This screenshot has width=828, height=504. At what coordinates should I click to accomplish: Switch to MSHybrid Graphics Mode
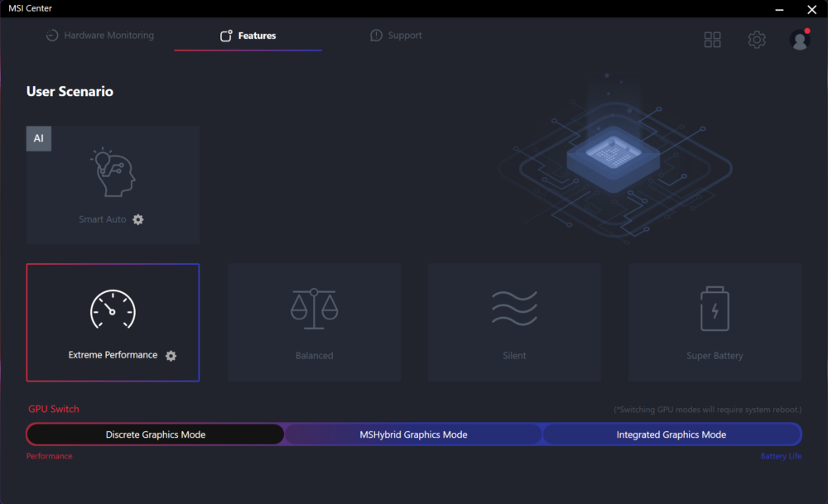(x=413, y=434)
